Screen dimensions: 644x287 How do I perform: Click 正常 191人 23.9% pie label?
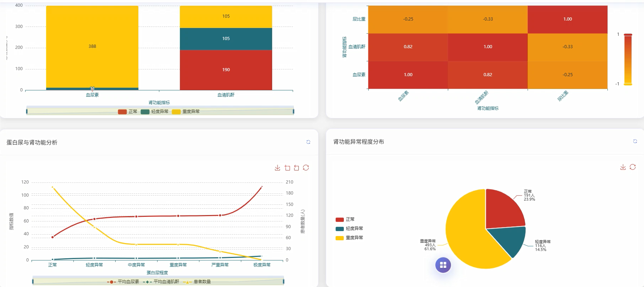click(x=529, y=195)
